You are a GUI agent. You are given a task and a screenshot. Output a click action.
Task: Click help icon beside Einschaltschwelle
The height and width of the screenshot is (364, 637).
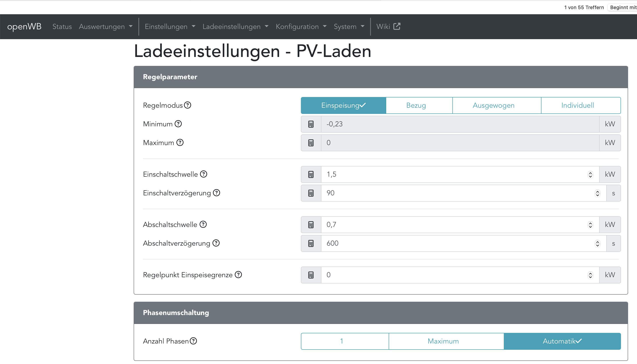pyautogui.click(x=204, y=174)
